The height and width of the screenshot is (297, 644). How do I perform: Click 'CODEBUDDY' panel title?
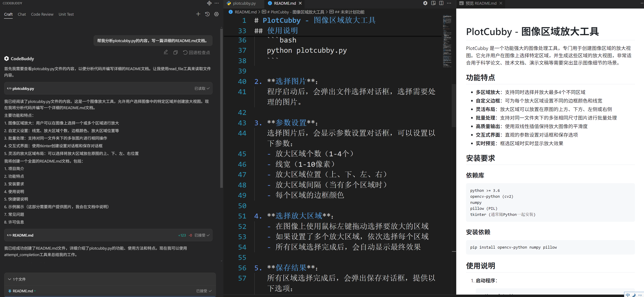tap(13, 3)
